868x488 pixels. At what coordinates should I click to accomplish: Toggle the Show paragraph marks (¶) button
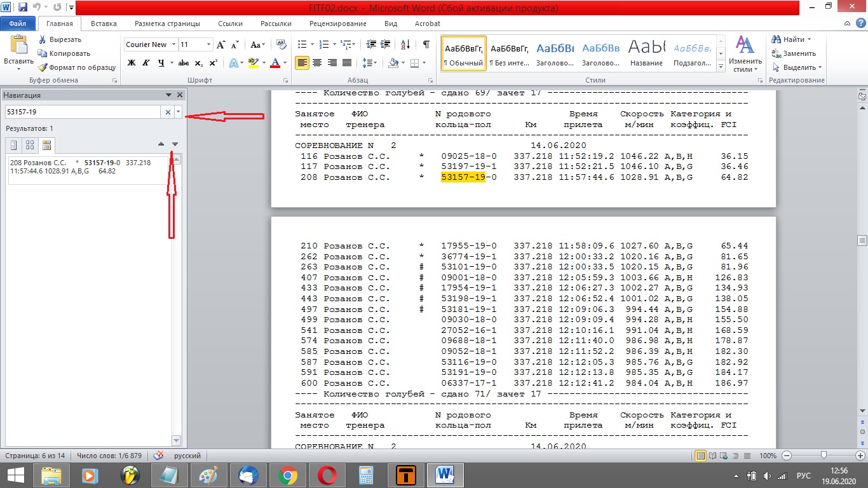pos(426,44)
